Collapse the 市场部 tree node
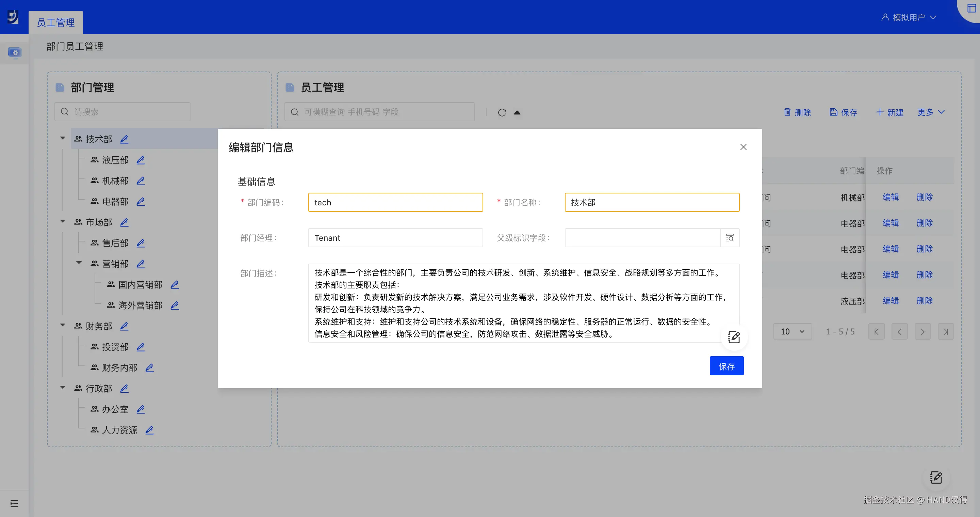980x517 pixels. (x=63, y=222)
